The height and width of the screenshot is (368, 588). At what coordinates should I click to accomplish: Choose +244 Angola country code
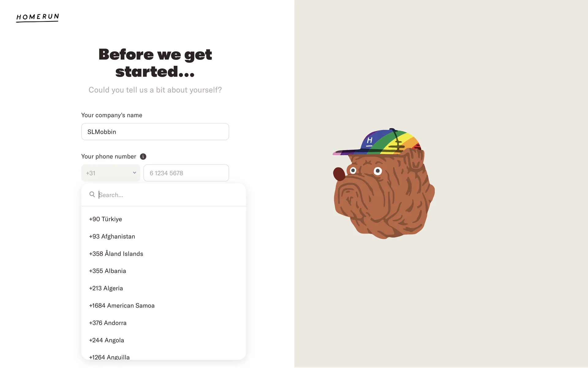coord(164,340)
